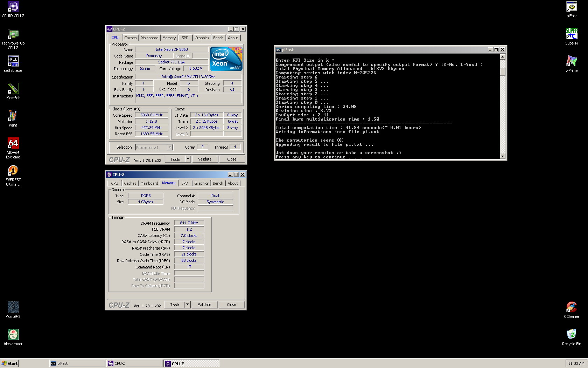Maximize the piFast console window
Viewport: 588px width, 368px height.
[x=496, y=50]
